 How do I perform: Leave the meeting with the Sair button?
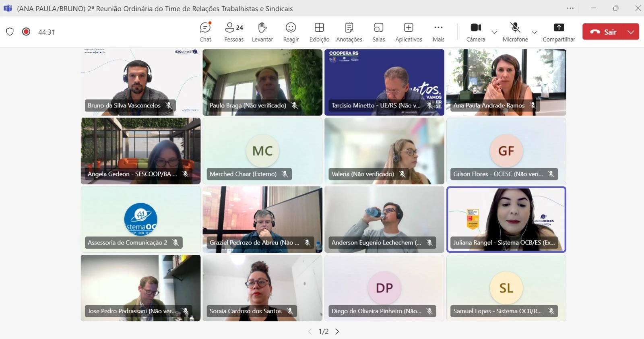(603, 32)
